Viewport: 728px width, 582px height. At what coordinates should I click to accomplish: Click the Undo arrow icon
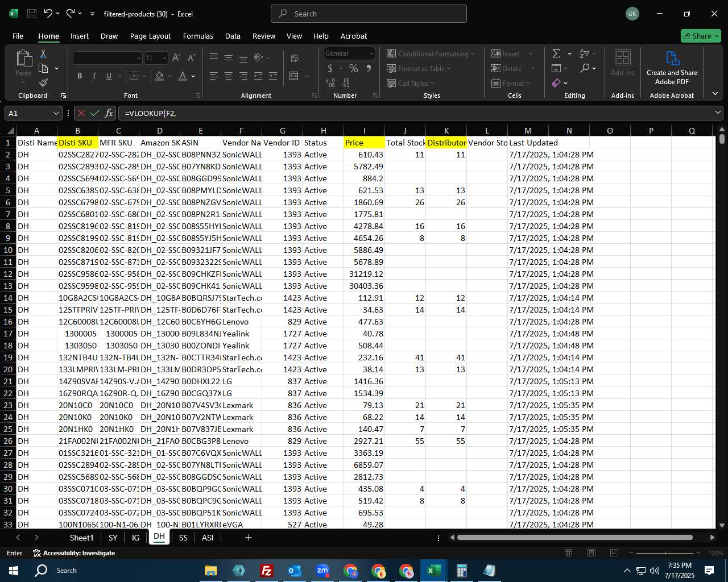click(x=48, y=14)
